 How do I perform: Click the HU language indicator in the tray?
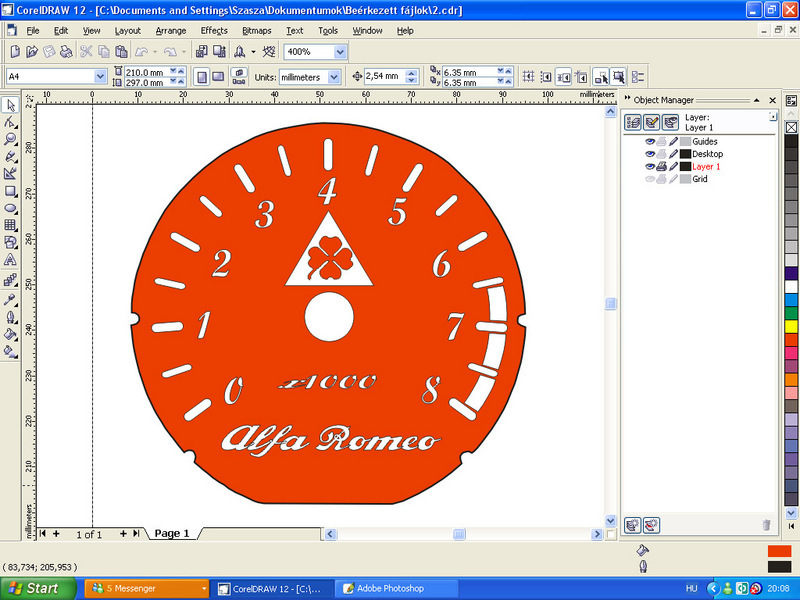pyautogui.click(x=691, y=589)
